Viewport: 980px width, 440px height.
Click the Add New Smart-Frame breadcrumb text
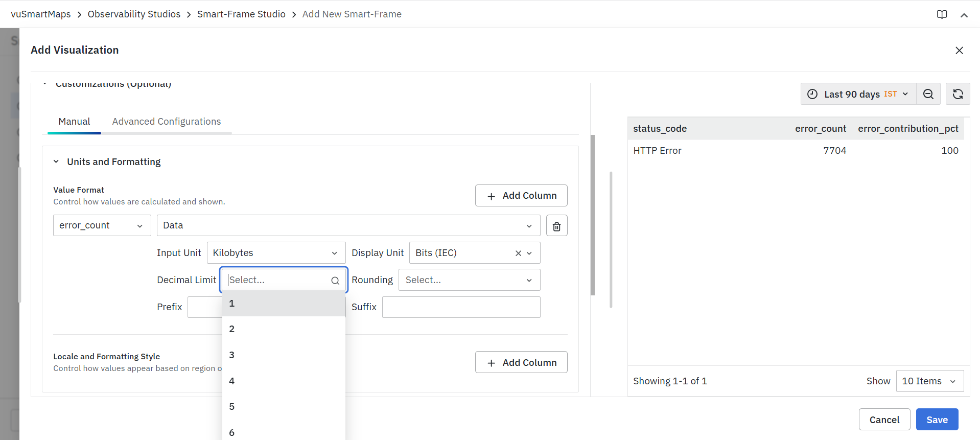click(x=352, y=14)
